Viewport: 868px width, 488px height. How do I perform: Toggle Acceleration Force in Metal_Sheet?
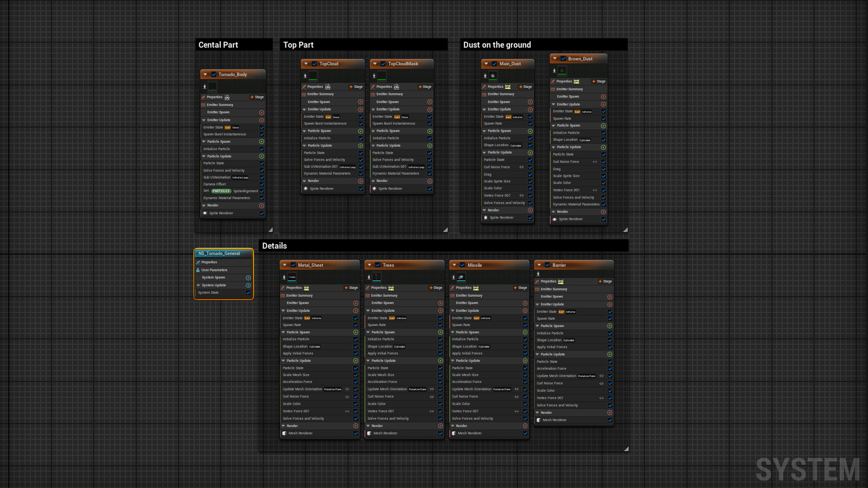tap(356, 382)
